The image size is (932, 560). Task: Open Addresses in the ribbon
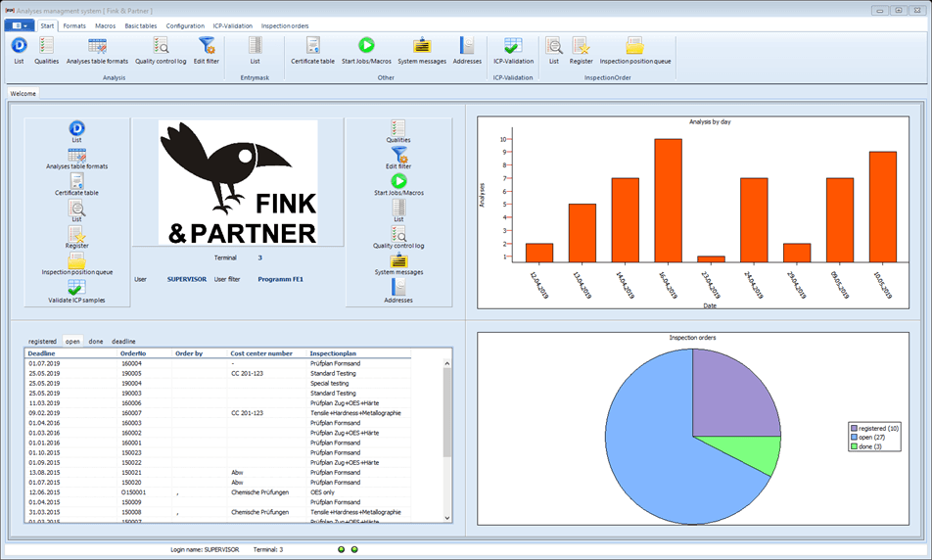coord(467,51)
